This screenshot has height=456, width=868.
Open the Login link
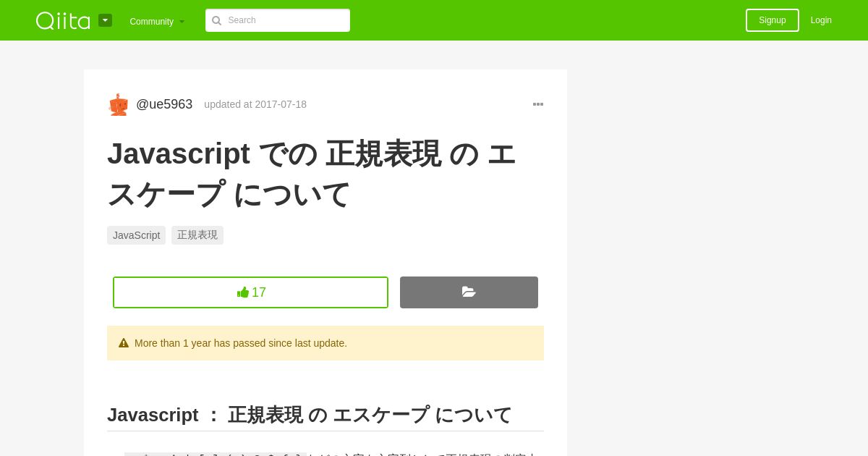tap(821, 20)
